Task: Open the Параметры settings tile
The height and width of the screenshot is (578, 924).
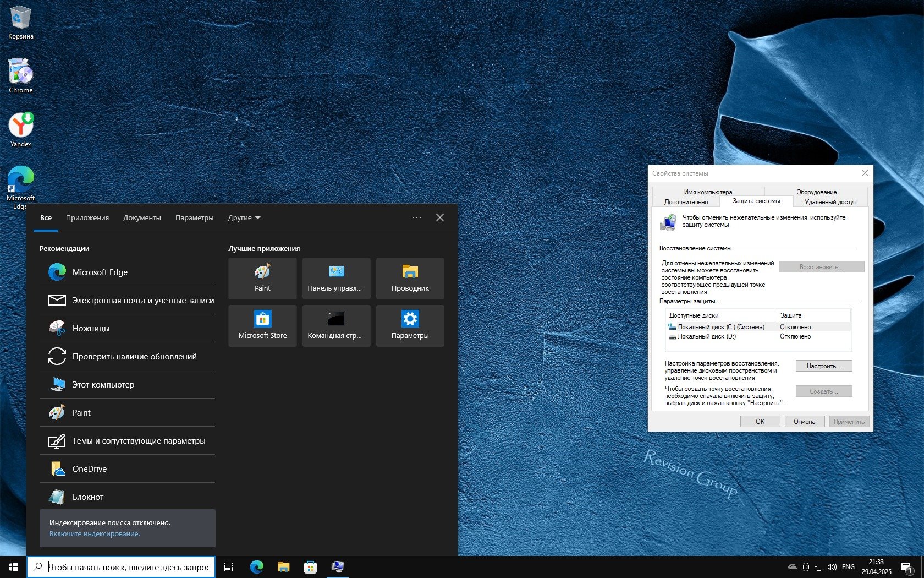Action: (x=410, y=325)
